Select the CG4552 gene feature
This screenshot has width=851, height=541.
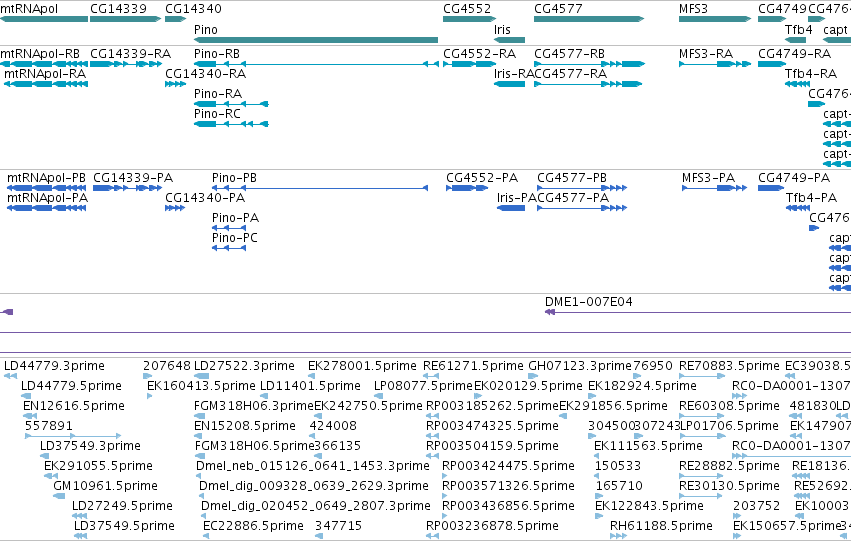469,19
